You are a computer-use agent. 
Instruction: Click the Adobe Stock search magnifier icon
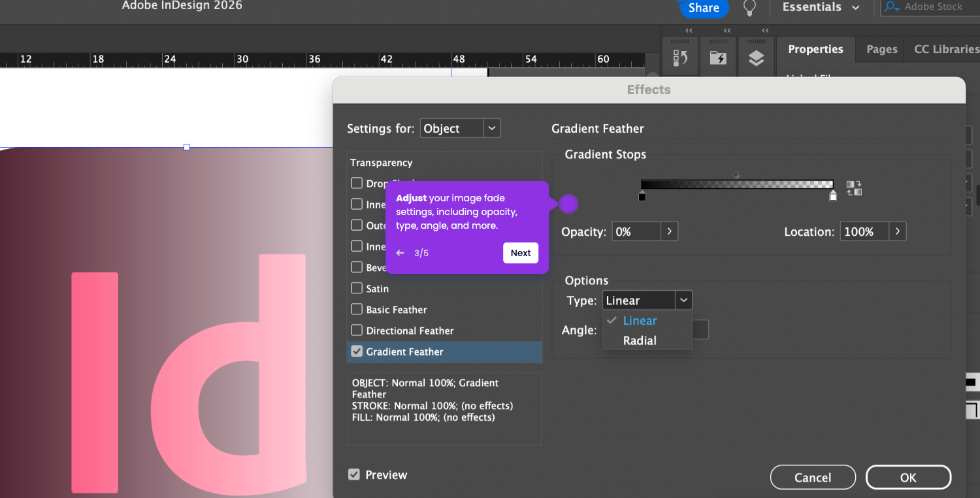point(892,7)
